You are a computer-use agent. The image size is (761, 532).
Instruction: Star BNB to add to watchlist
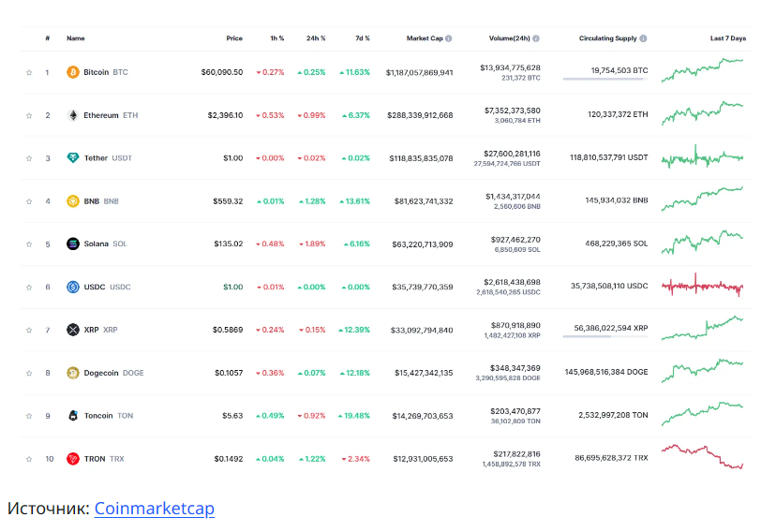29,201
